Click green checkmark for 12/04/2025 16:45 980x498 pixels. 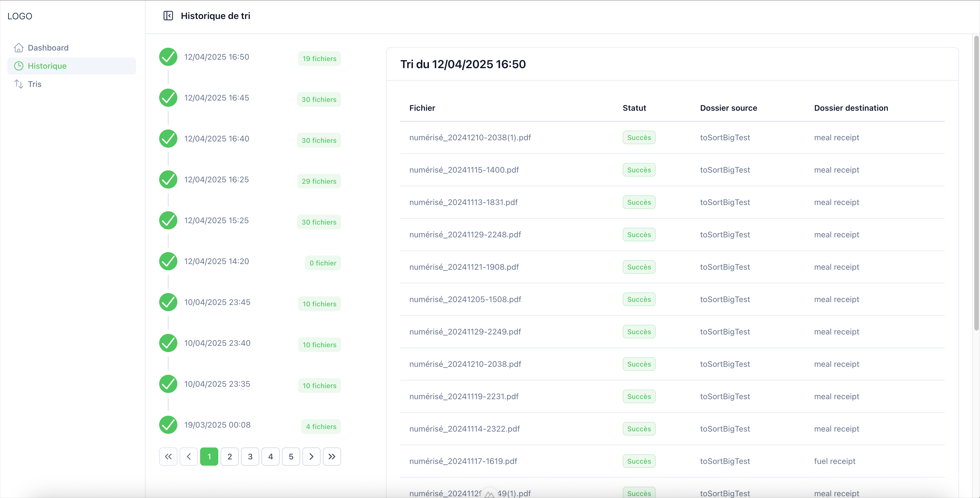coord(168,98)
